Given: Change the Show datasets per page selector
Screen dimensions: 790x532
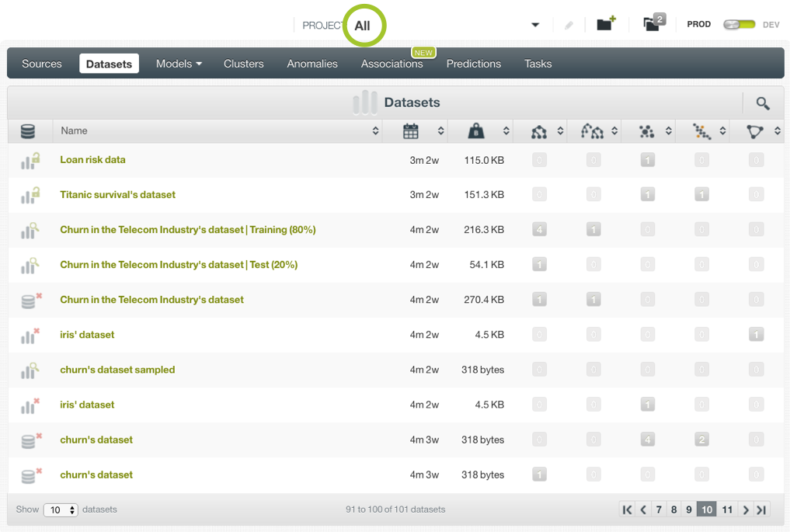Looking at the screenshot, I should coord(61,510).
